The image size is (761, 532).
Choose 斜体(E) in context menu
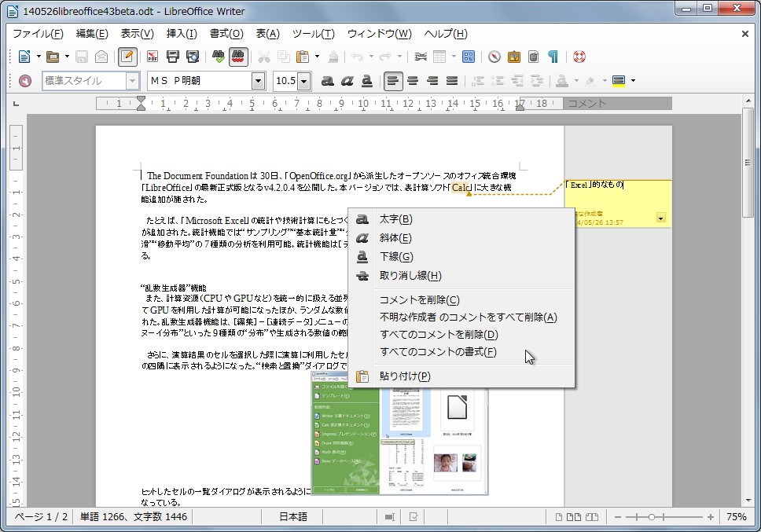click(461, 238)
